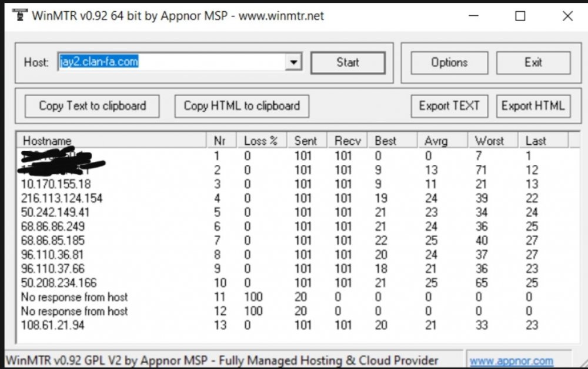Copy HTML to clipboard
588x369 pixels.
pyautogui.click(x=242, y=106)
